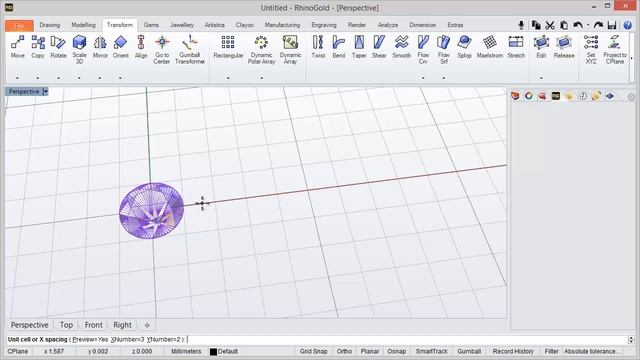640x360 pixels.
Task: Select the Maelstrom tool
Action: (490, 47)
